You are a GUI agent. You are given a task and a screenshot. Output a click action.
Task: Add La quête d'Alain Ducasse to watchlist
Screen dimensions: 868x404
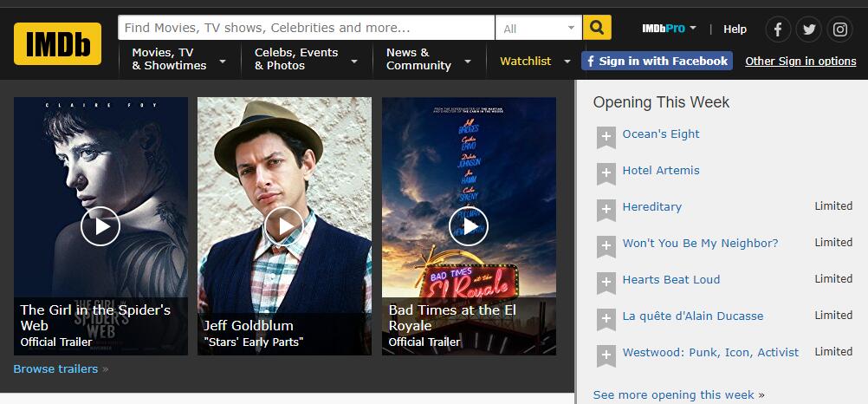(x=606, y=319)
